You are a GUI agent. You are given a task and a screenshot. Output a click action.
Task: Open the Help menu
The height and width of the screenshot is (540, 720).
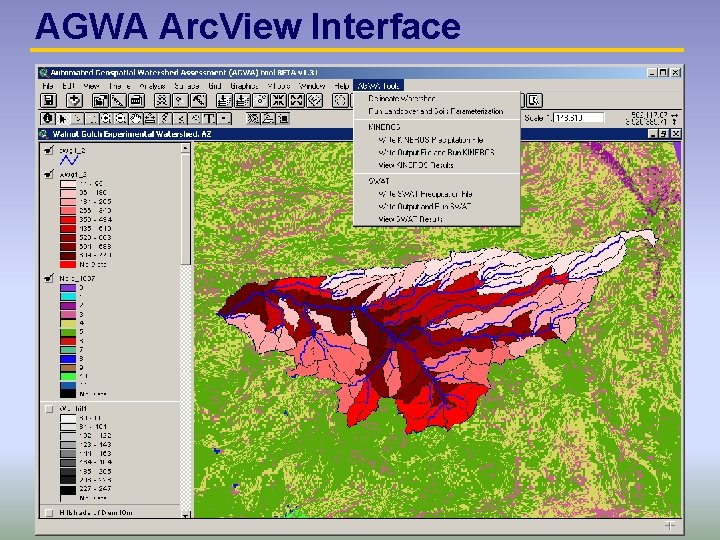click(341, 86)
